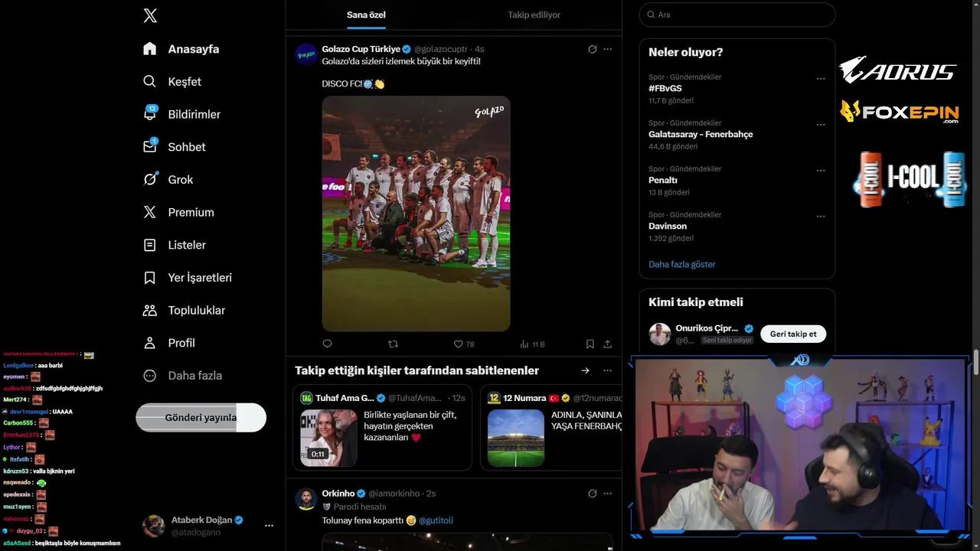This screenshot has height=551, width=980.
Task: Open Galatasaray - Fenerbahçe trending topic
Action: [x=701, y=134]
